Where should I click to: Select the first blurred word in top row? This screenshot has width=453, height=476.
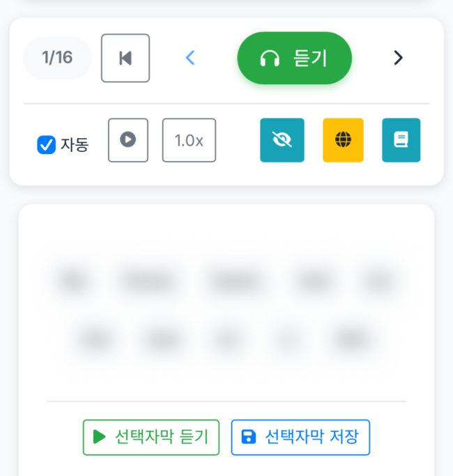[71, 281]
